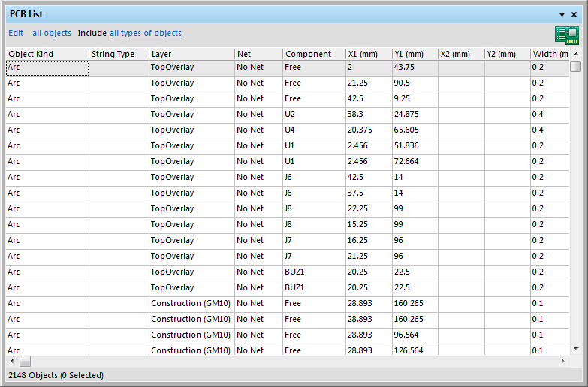Click Y1 value 96.564
This screenshot has height=387, width=588.
[415, 335]
